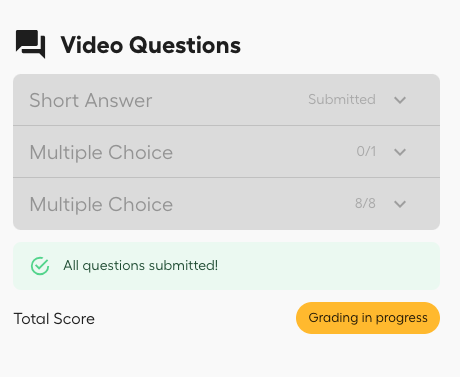Screen dimensions: 460x377
Task: Click the chat bubbles icon beside Video Questions
Action: pyautogui.click(x=30, y=44)
